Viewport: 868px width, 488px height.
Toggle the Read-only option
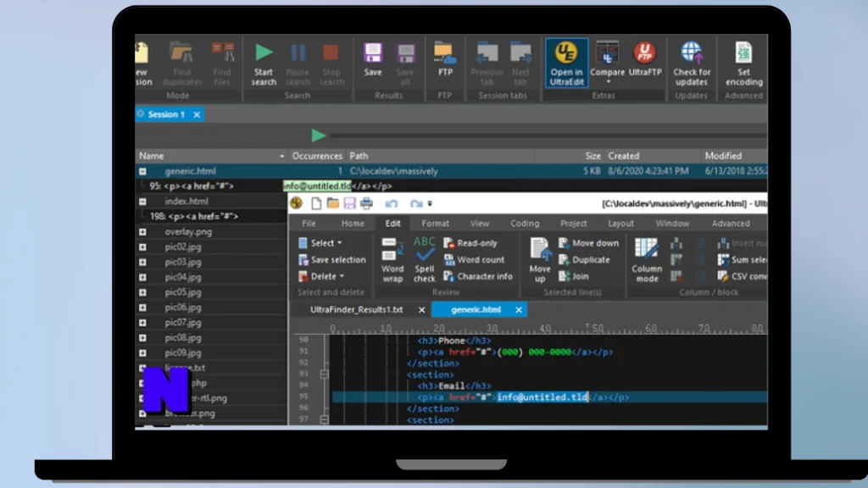pyautogui.click(x=470, y=243)
